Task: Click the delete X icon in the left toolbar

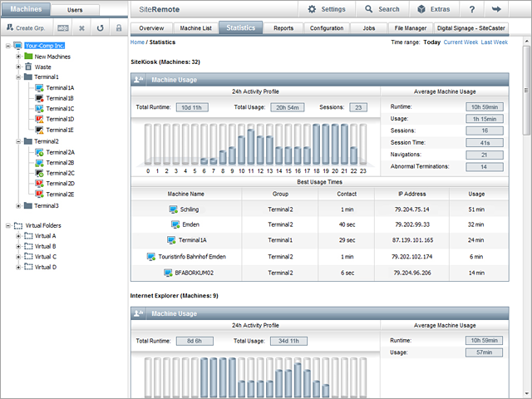Action: pos(82,27)
